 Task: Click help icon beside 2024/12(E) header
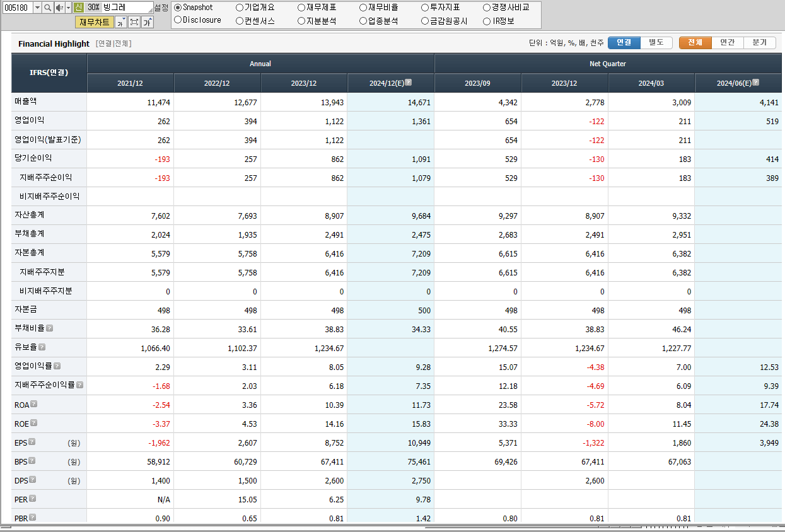tap(409, 82)
